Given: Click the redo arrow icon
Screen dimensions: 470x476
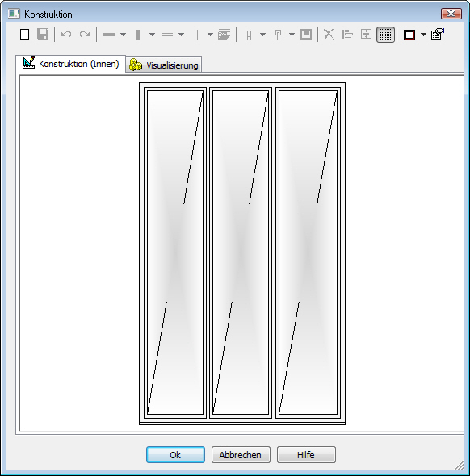Looking at the screenshot, I should tap(85, 35).
